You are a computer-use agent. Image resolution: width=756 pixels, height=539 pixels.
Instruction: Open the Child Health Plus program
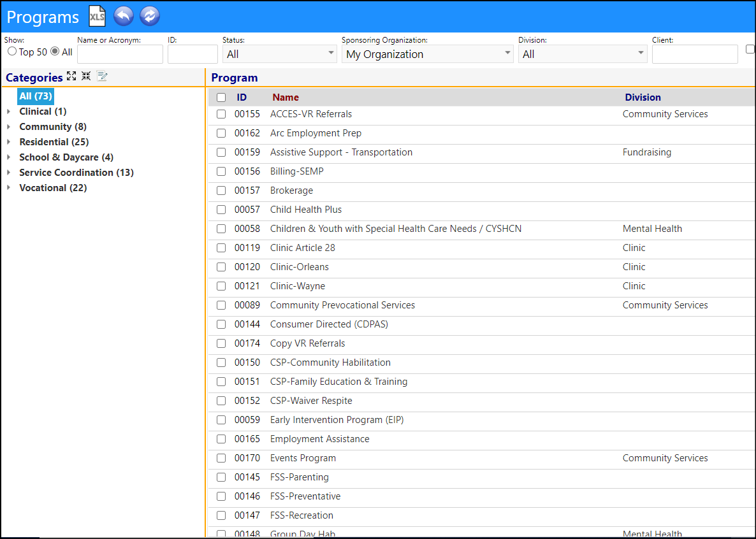(x=306, y=210)
